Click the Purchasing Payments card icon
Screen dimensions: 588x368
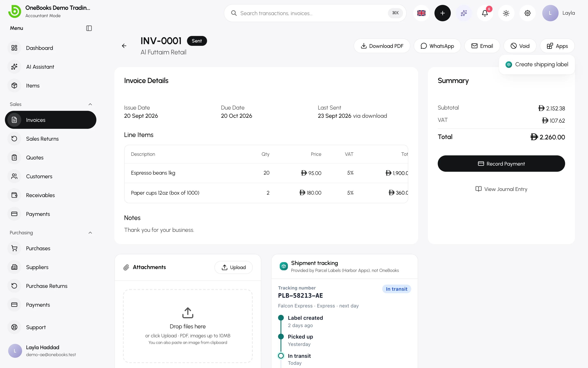[14, 305]
